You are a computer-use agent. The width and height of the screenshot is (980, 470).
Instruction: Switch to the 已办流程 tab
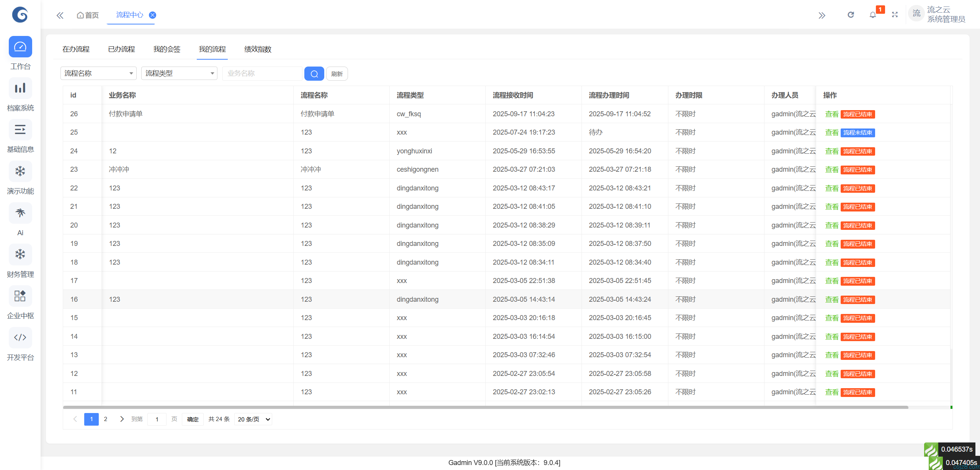(121, 49)
